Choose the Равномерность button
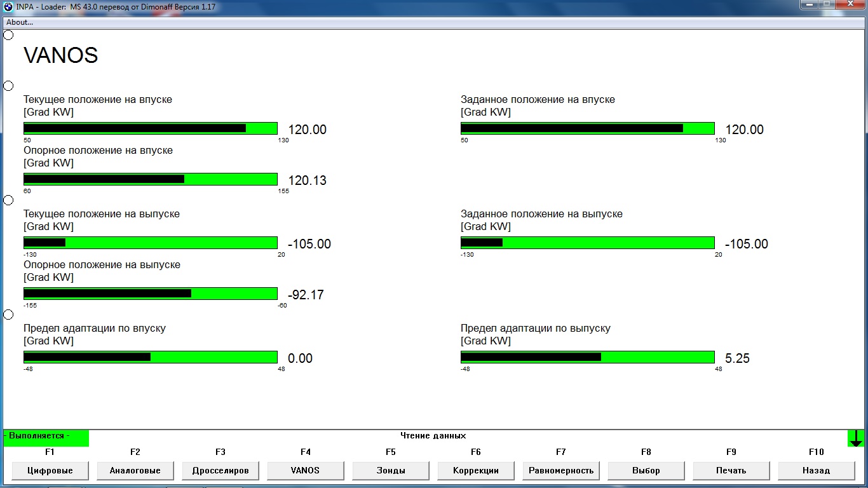868x488 pixels. click(561, 471)
